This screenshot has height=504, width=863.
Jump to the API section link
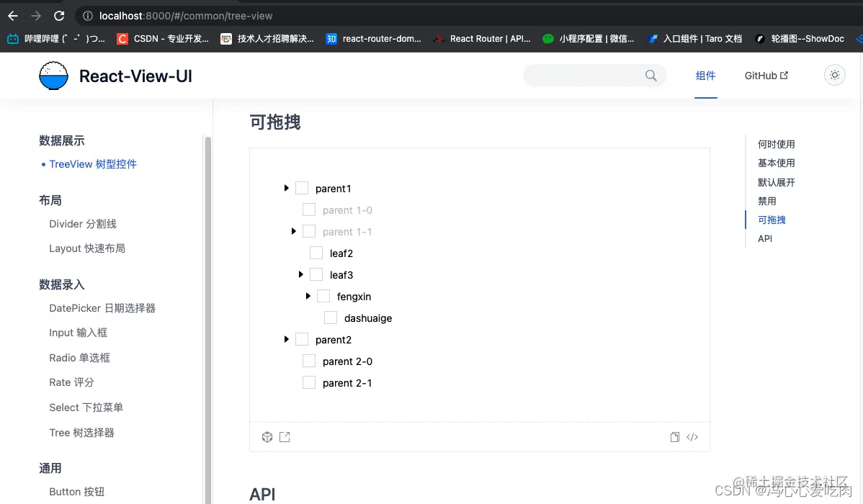tap(764, 238)
